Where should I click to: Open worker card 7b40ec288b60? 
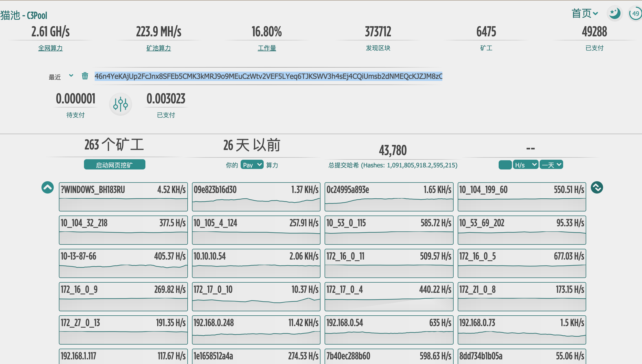(x=389, y=356)
